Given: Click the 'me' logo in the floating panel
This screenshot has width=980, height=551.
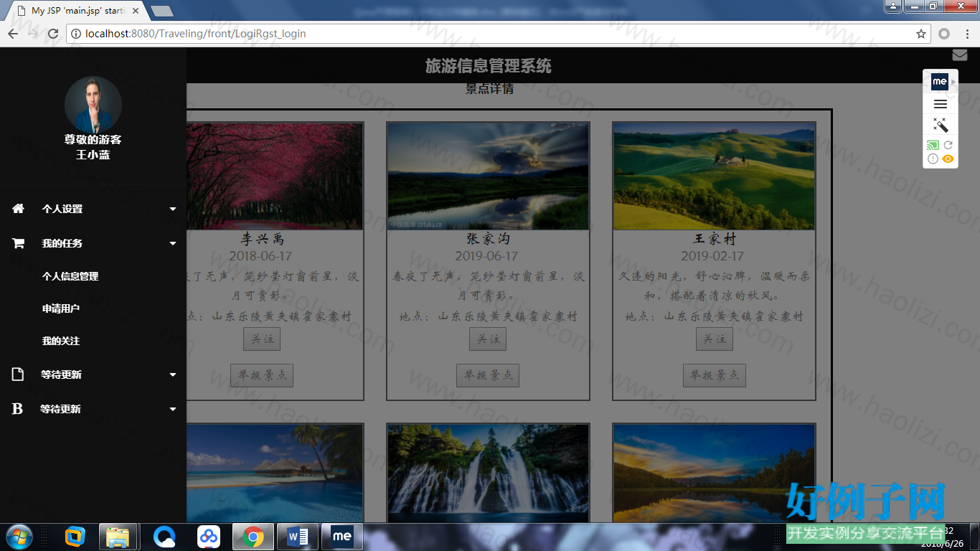Looking at the screenshot, I should pyautogui.click(x=940, y=82).
